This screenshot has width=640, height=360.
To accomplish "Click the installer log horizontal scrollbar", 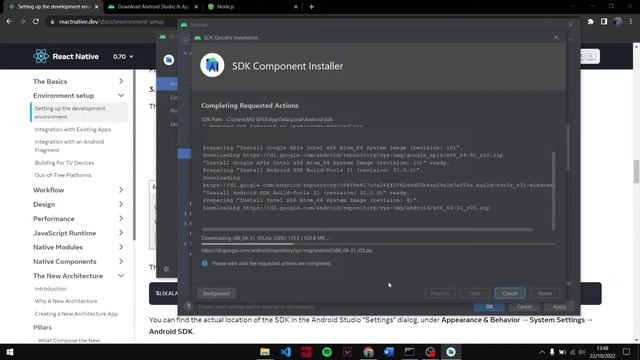I will pos(367,229).
